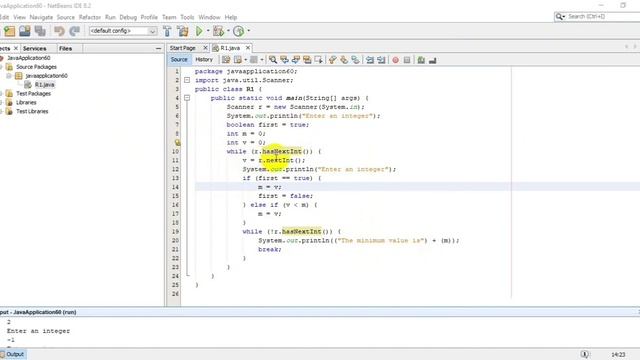Minimize the Projects panel with dash button
640x360 pixels.
(x=158, y=49)
